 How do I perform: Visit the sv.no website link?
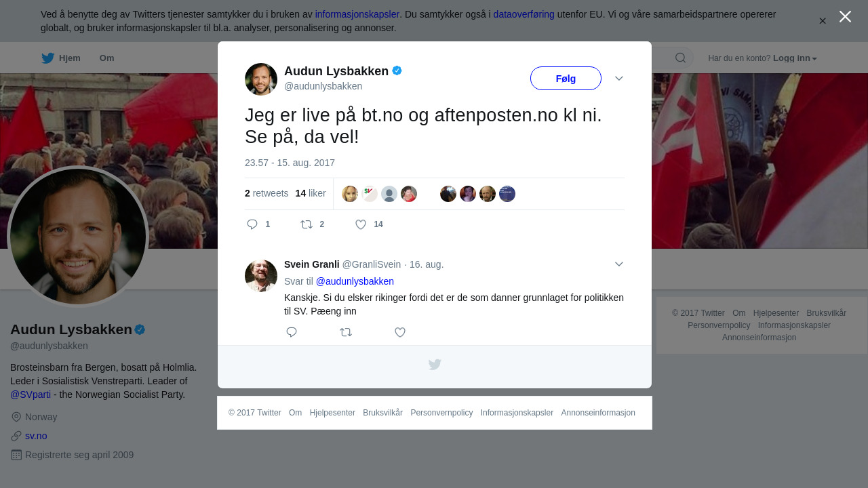[x=36, y=436]
